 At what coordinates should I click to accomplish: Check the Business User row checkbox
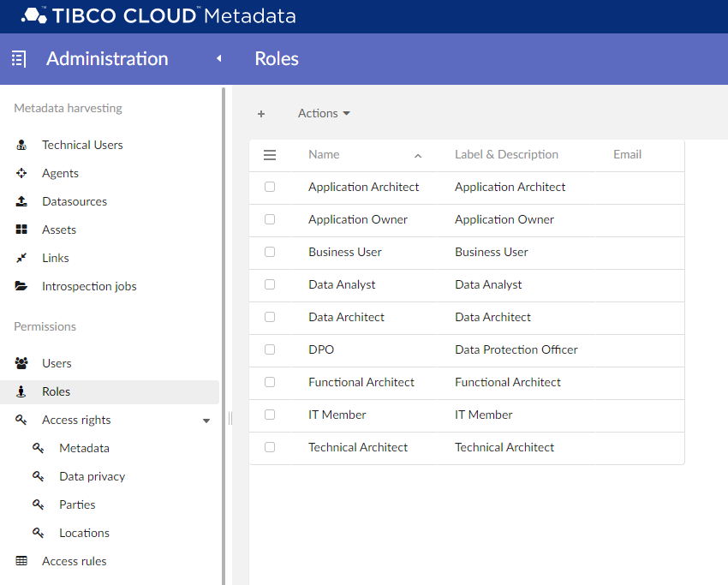(x=270, y=252)
